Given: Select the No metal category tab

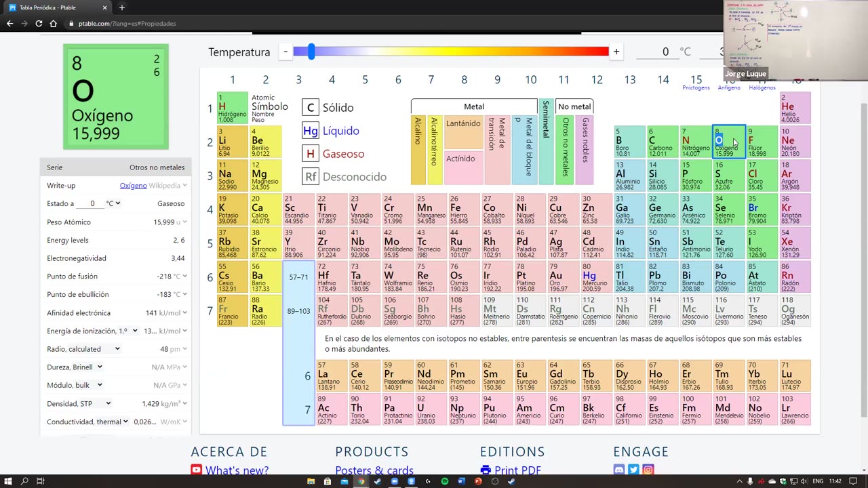Looking at the screenshot, I should pos(574,106).
